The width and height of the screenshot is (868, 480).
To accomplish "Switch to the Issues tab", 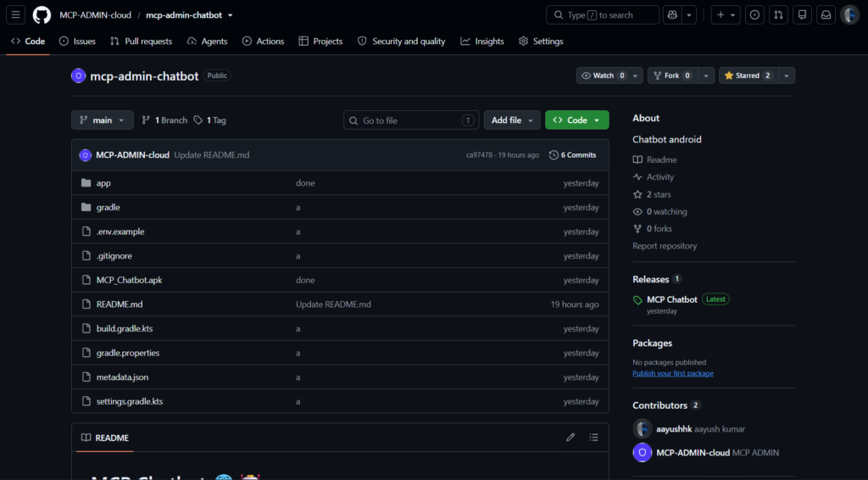I will pyautogui.click(x=77, y=41).
